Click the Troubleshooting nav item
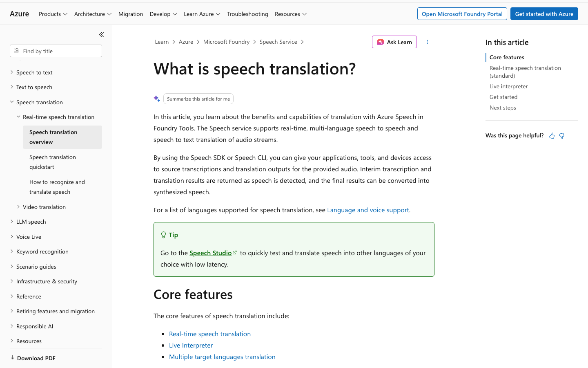The height and width of the screenshot is (368, 588). pyautogui.click(x=247, y=14)
